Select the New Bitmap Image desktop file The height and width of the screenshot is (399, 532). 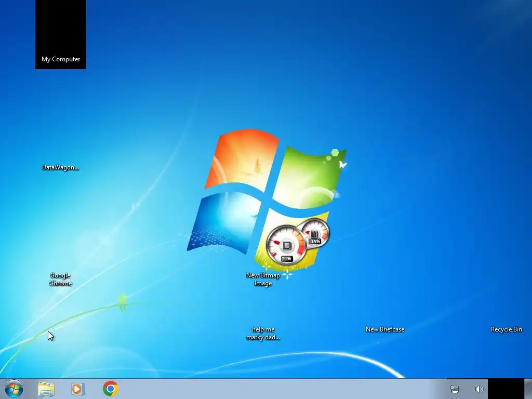tap(263, 279)
